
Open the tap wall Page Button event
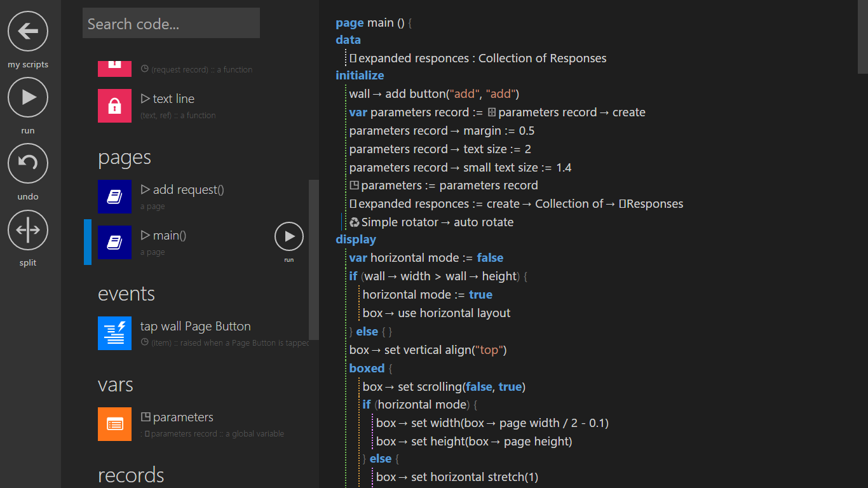(x=195, y=326)
